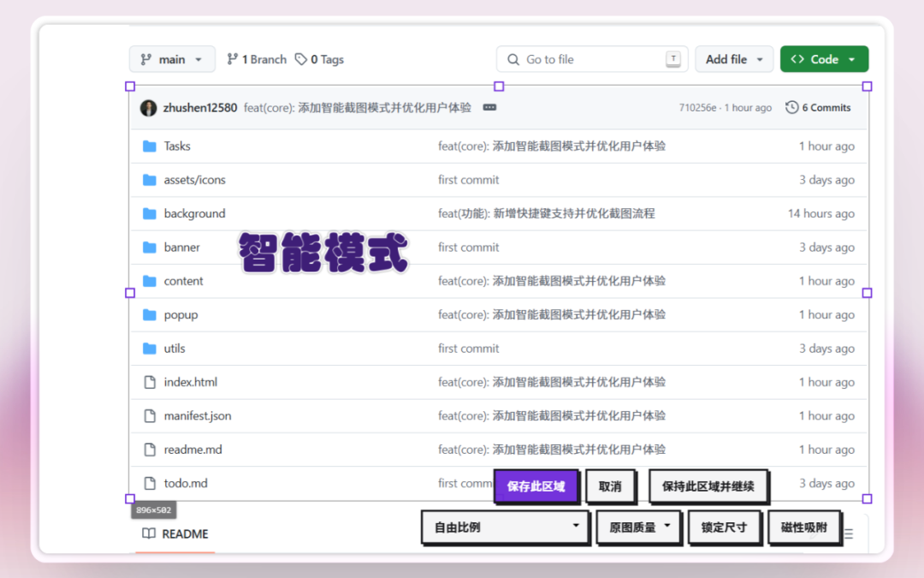924x578 pixels.
Task: Toggle the 锁定尺寸 lock size button
Action: [x=725, y=527]
